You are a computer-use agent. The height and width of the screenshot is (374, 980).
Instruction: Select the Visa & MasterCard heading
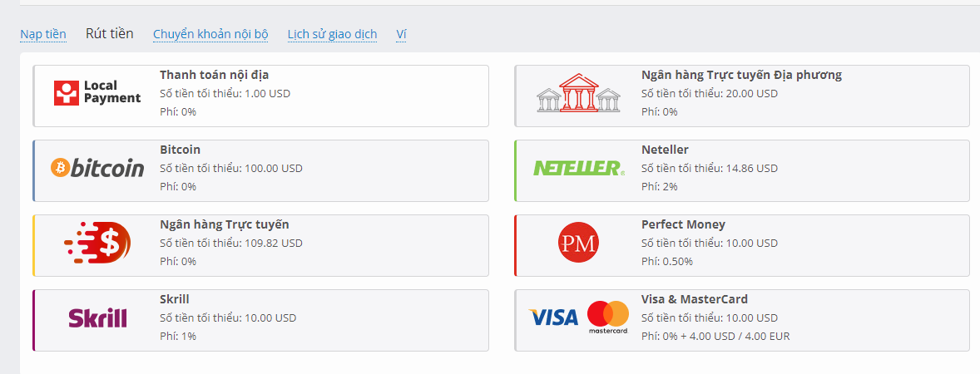(x=695, y=299)
